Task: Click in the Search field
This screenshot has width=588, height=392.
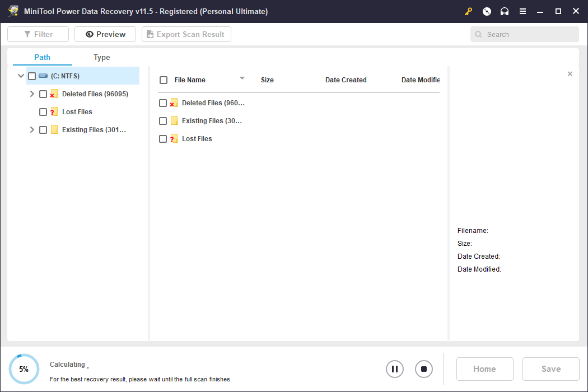Action: click(525, 34)
